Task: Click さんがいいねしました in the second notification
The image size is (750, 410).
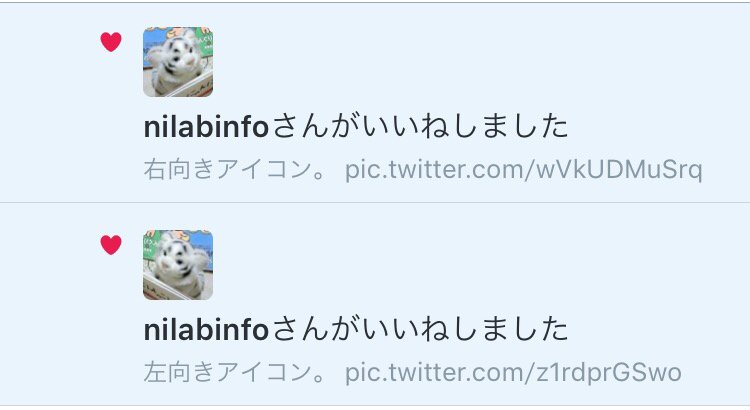Action: click(420, 330)
